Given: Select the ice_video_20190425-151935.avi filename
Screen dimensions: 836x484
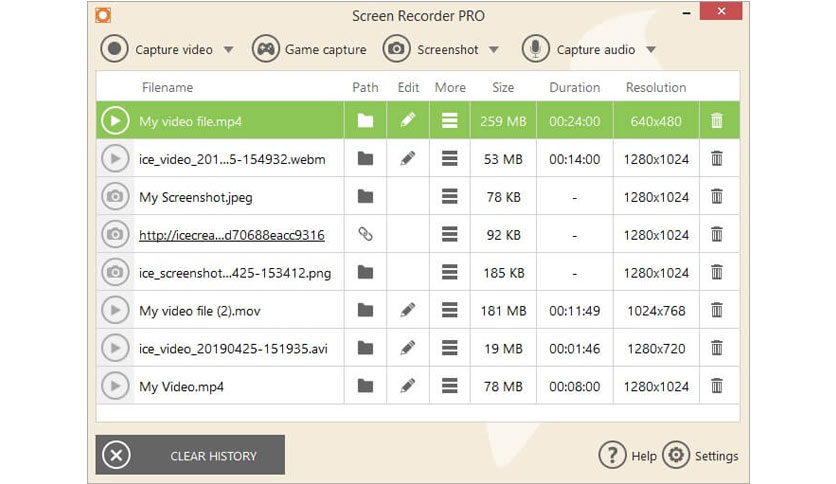Looking at the screenshot, I should [x=233, y=349].
